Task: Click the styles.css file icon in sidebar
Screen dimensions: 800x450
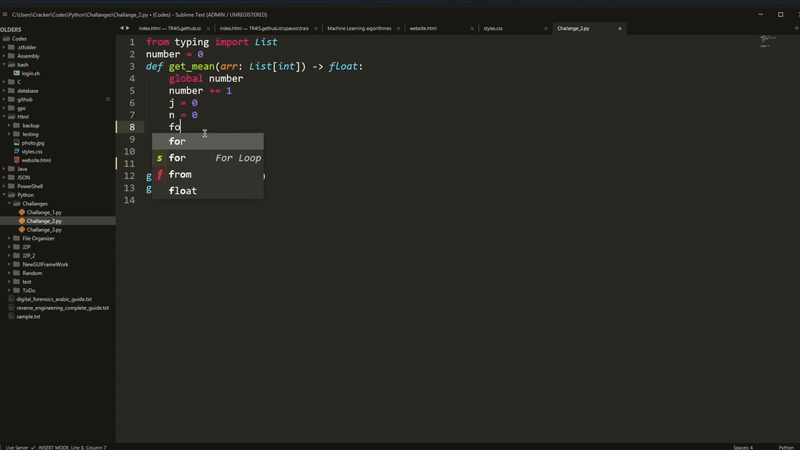Action: [16, 151]
